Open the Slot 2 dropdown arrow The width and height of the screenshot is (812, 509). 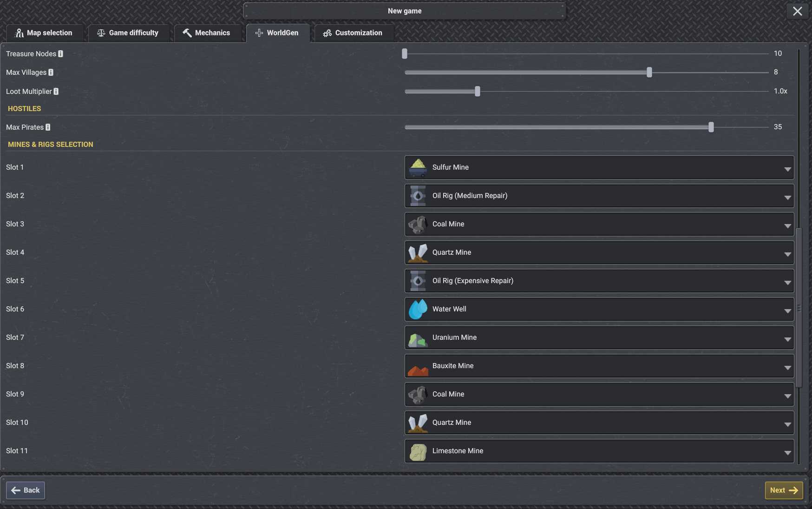pos(787,198)
